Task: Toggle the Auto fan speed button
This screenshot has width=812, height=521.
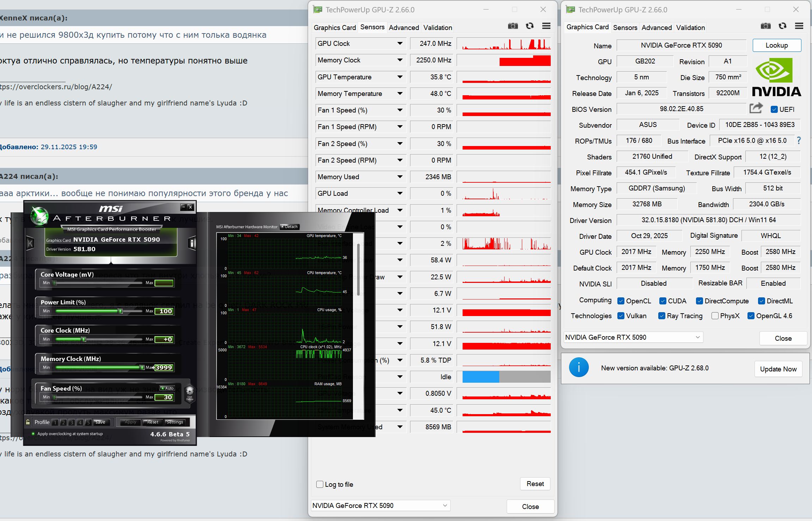Action: [x=167, y=388]
